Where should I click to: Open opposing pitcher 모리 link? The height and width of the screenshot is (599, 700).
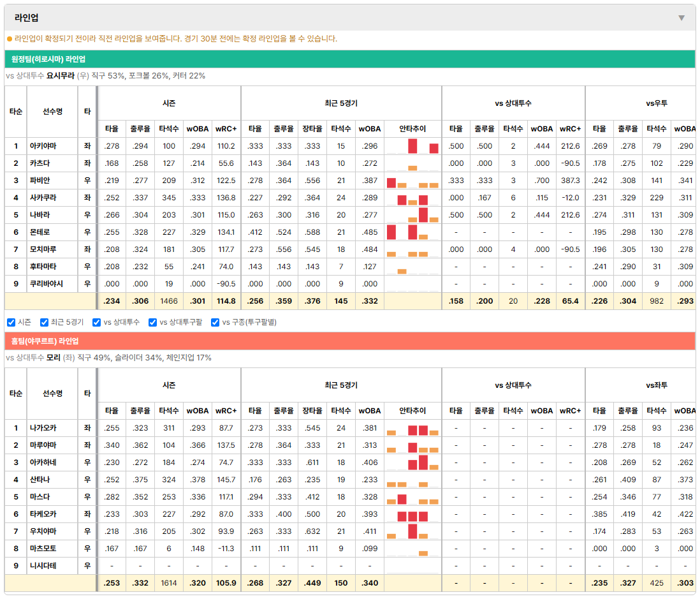coord(53,357)
